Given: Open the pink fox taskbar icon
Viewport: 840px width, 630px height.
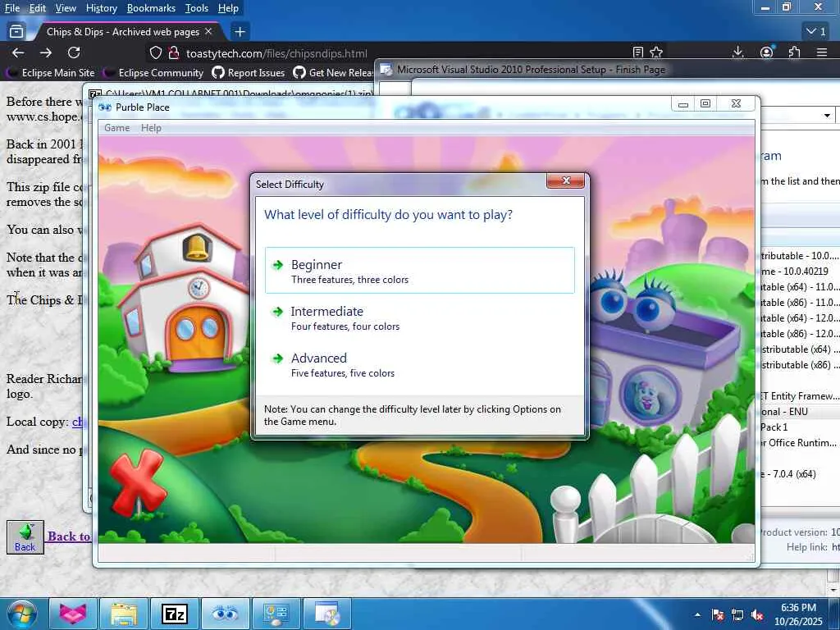Looking at the screenshot, I should pos(73,614).
